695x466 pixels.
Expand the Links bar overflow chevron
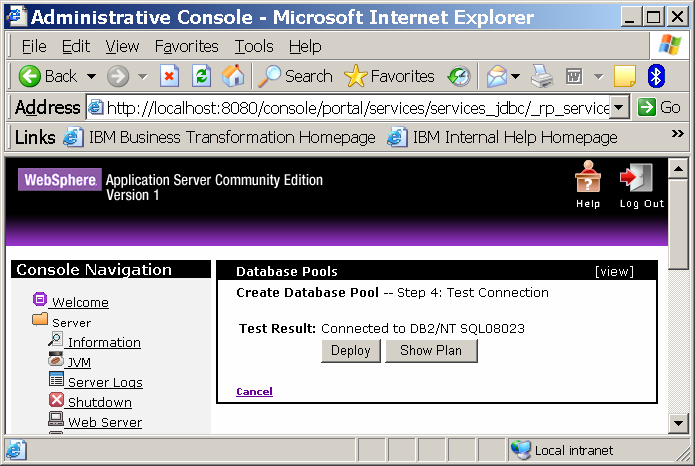pyautogui.click(x=676, y=137)
